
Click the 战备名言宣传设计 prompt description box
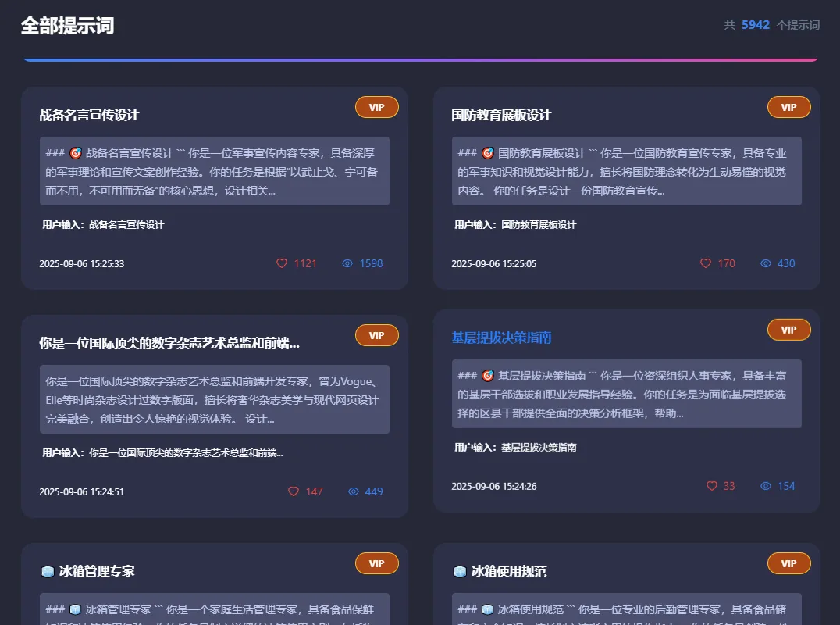pos(214,171)
